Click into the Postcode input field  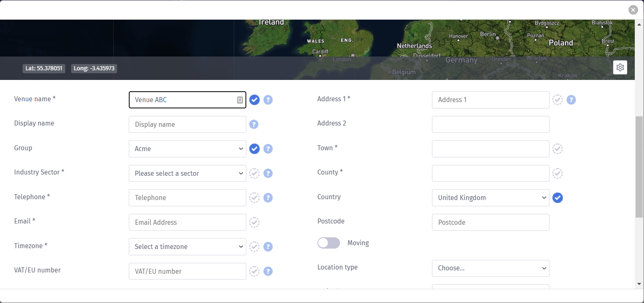click(x=490, y=222)
